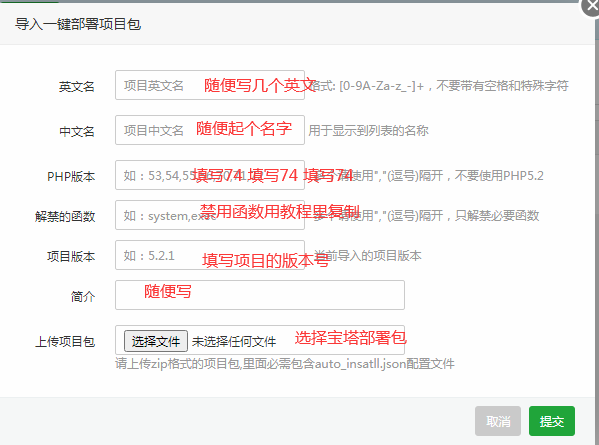
Task: Select the 项目版本 input field
Action: coord(210,255)
